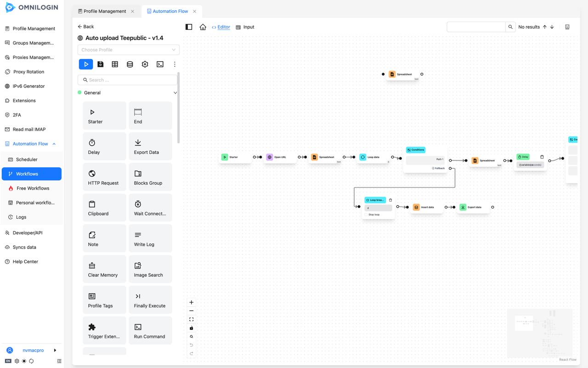This screenshot has height=368, width=588.
Task: Change language with the EN badge
Action: 8,361
